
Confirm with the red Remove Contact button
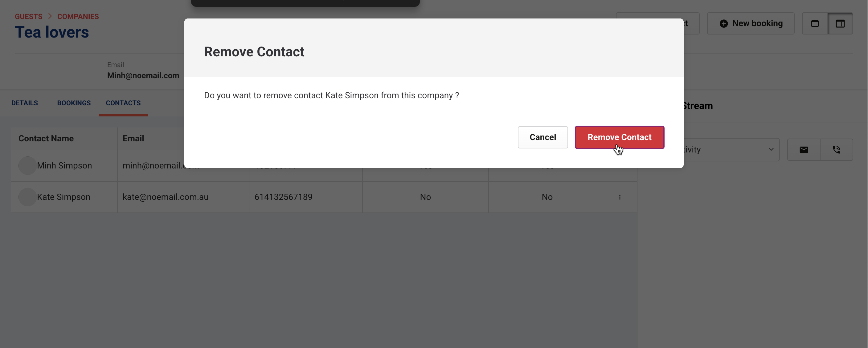(x=619, y=137)
